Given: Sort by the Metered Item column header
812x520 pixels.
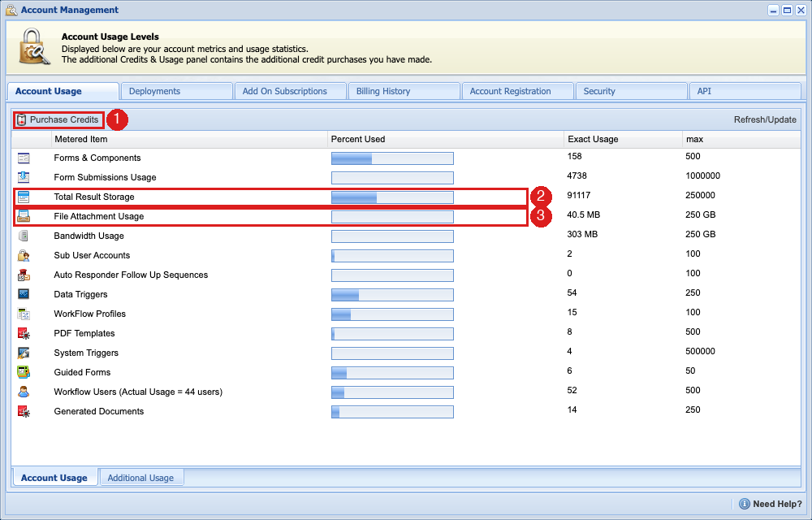Looking at the screenshot, I should tap(189, 139).
